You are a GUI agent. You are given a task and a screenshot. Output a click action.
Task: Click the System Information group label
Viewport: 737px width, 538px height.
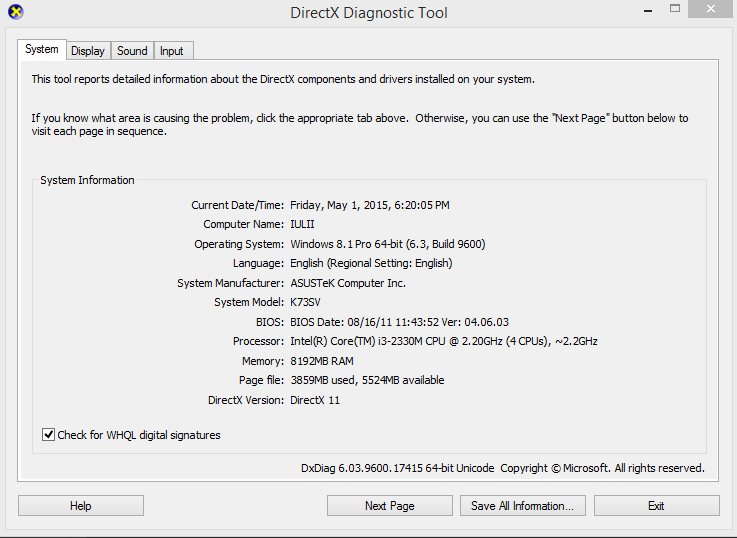tap(87, 180)
